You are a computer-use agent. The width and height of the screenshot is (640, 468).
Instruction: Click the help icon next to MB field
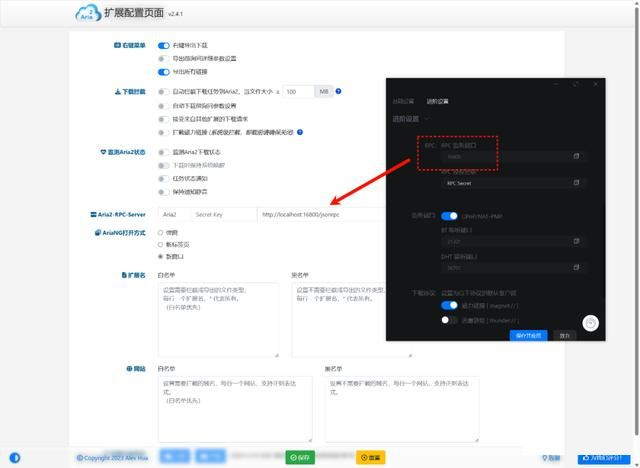click(339, 91)
